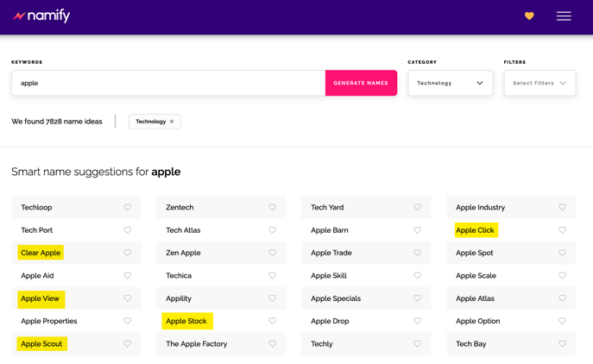Expand the Technology category dropdown
This screenshot has width=593, height=364.
tap(450, 83)
